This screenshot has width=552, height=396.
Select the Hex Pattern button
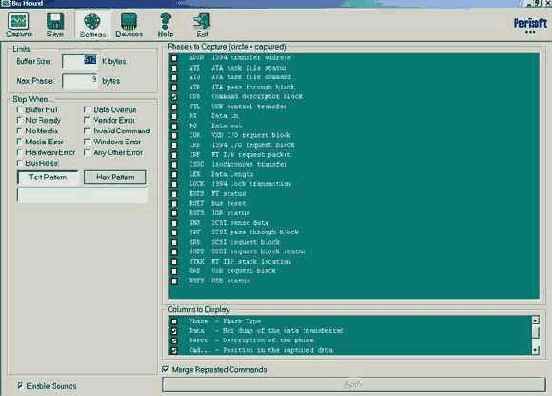coord(115,177)
